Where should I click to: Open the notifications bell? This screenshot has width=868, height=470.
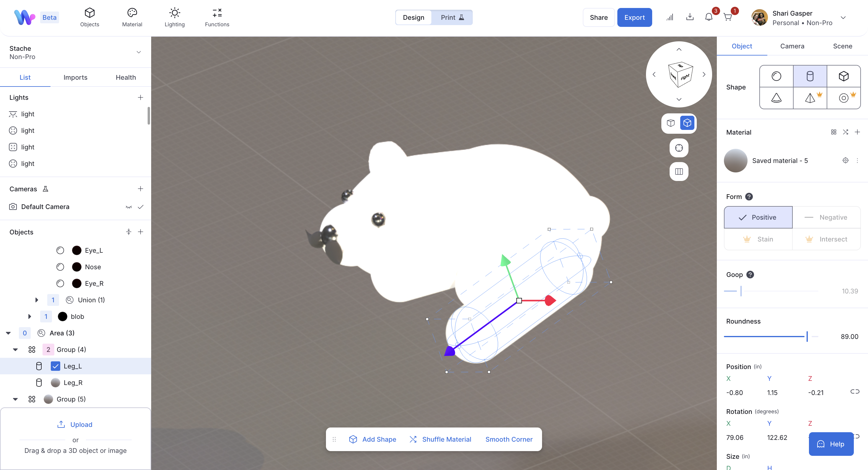(x=709, y=17)
